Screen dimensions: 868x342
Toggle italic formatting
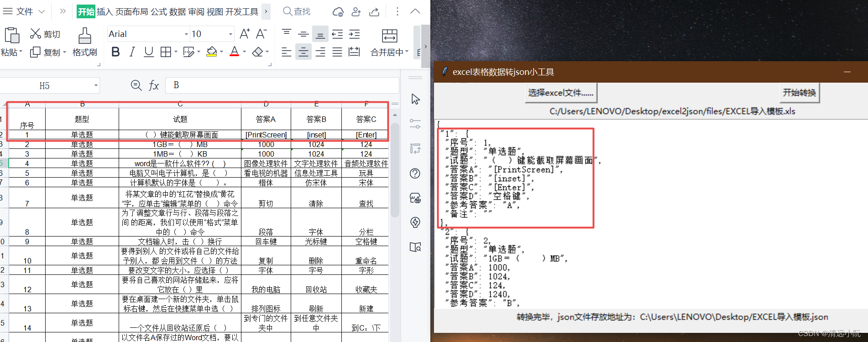click(132, 52)
